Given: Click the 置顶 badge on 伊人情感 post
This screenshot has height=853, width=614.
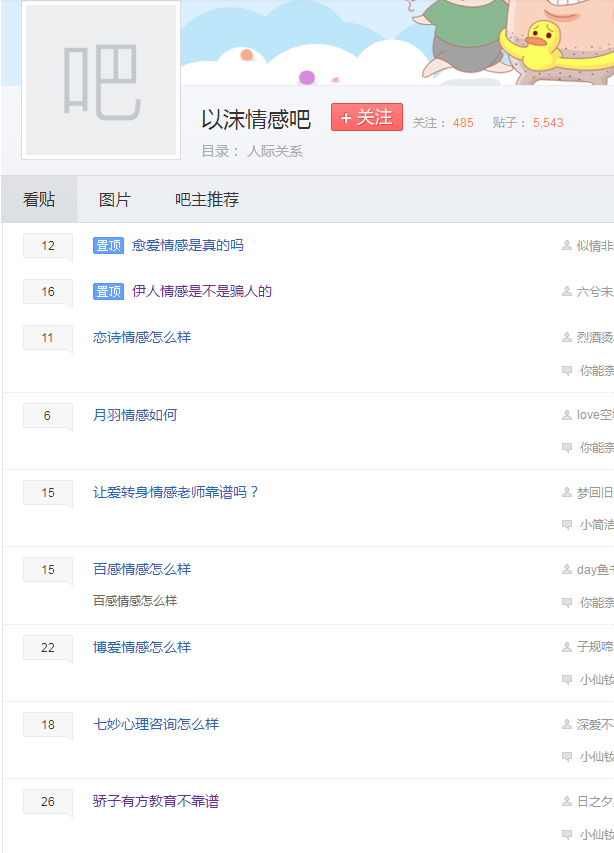Looking at the screenshot, I should [108, 292].
